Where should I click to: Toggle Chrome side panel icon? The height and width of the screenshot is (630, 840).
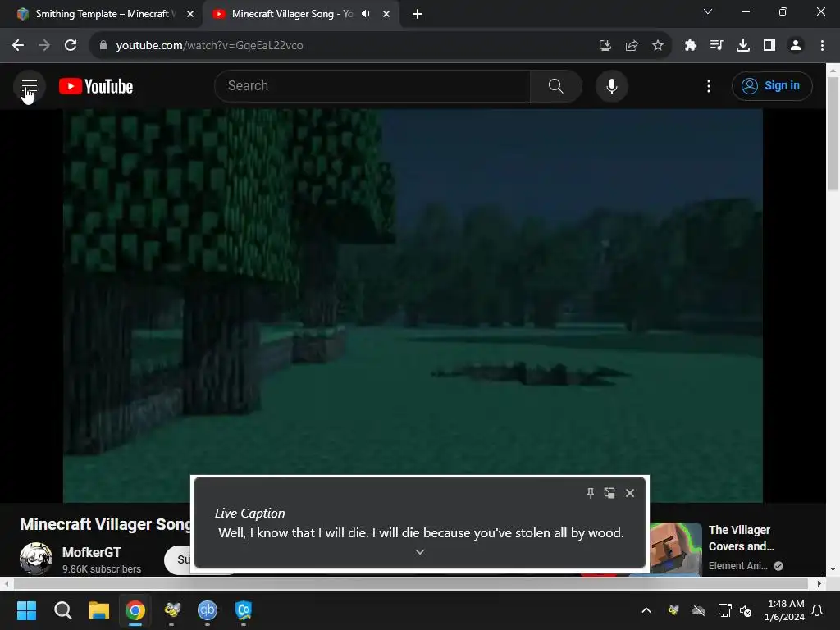(769, 46)
